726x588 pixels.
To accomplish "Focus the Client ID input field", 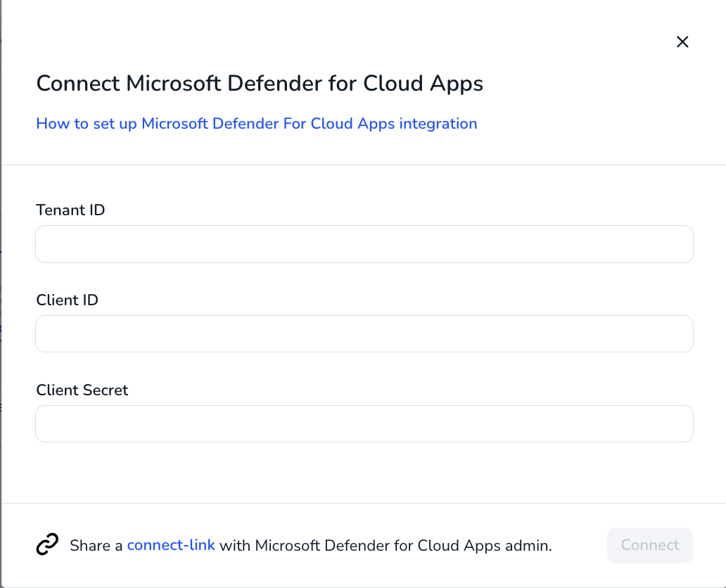I will 364,334.
